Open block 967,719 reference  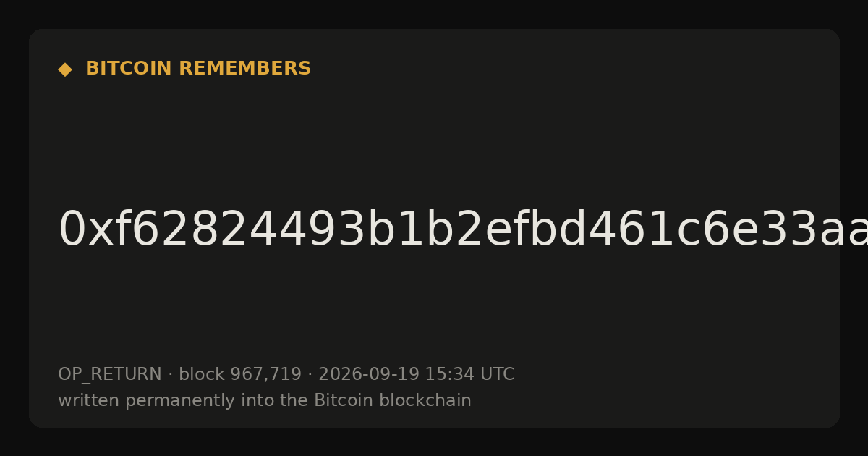[240, 375]
